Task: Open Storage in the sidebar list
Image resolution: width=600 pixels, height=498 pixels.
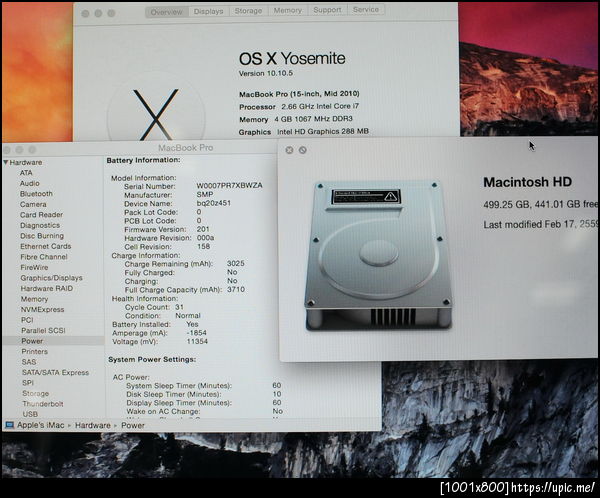Action: coord(36,394)
